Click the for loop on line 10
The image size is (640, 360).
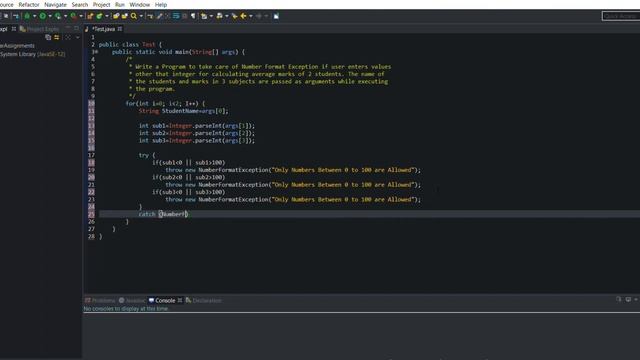click(165, 104)
